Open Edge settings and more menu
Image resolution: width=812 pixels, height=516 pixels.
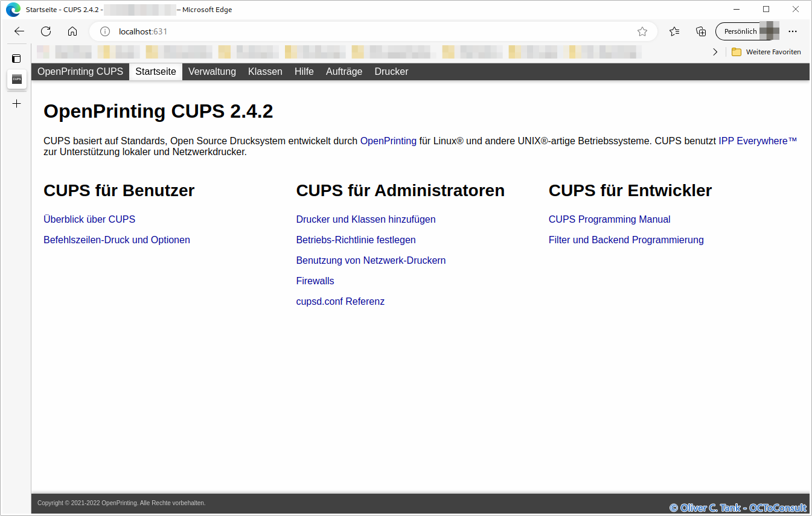[x=793, y=31]
